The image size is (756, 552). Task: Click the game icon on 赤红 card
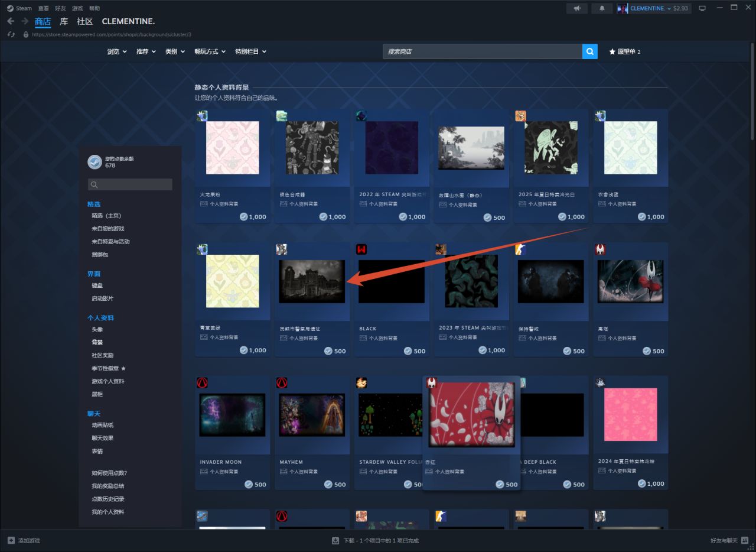tap(431, 382)
